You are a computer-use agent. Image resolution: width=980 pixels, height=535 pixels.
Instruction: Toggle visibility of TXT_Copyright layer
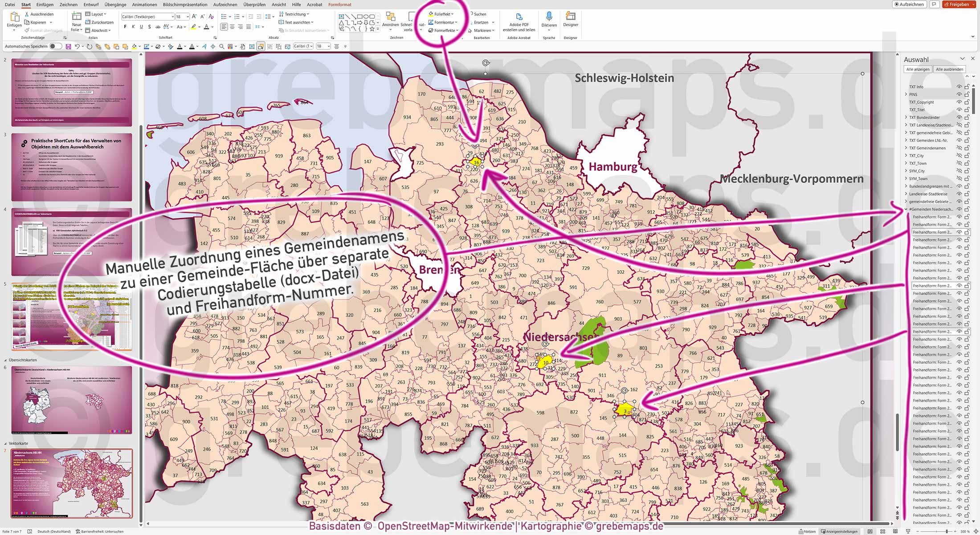click(x=959, y=102)
